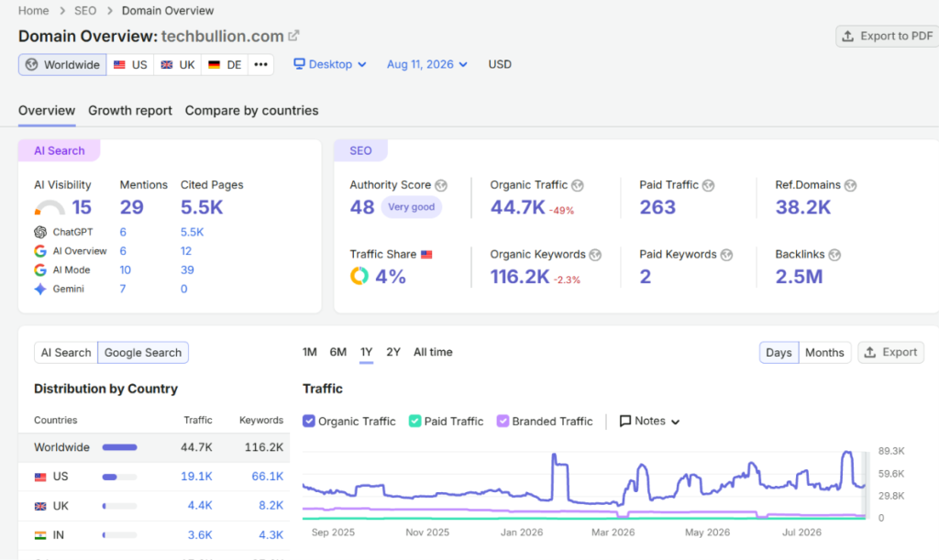
Task: Open US traffic value 19.1K
Action: coord(196,477)
